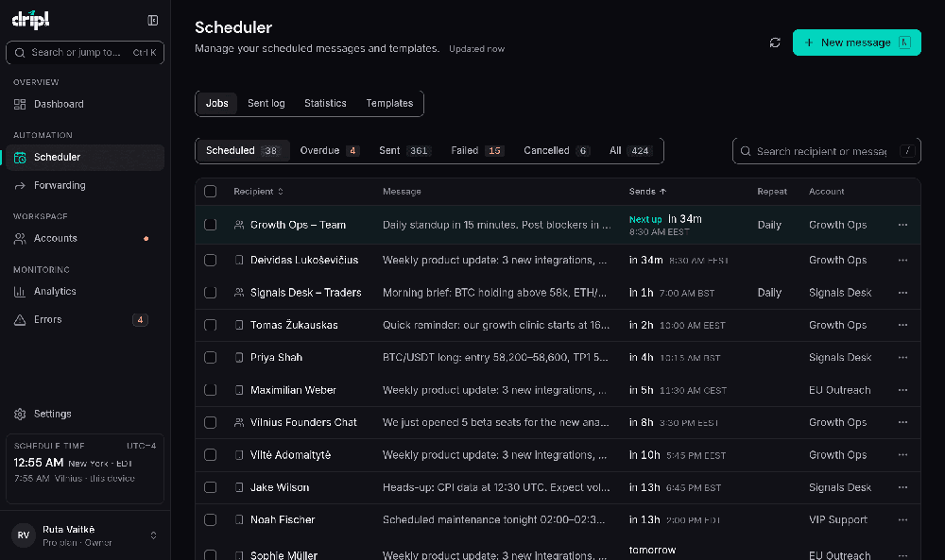Open Forwarding in the sidebar
Screen dimensions: 945x560
pos(85,185)
